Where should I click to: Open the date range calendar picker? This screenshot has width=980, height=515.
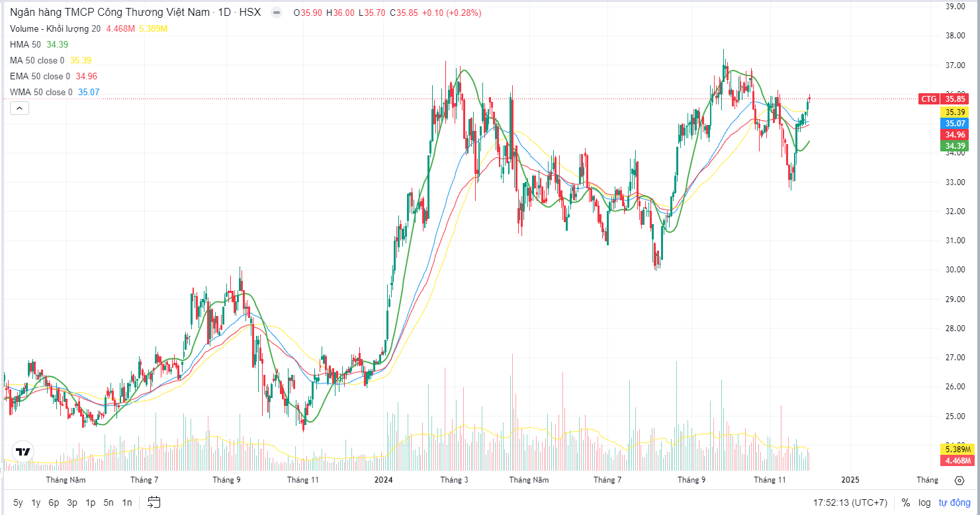coord(154,502)
